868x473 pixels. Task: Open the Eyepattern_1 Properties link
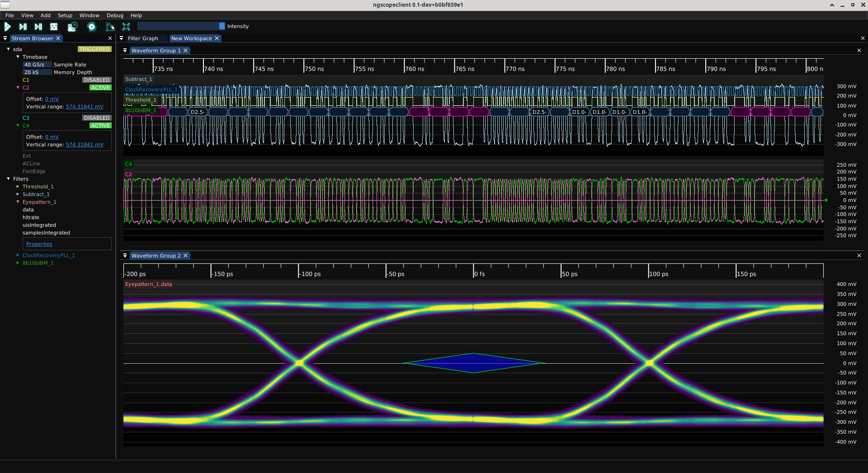point(39,244)
